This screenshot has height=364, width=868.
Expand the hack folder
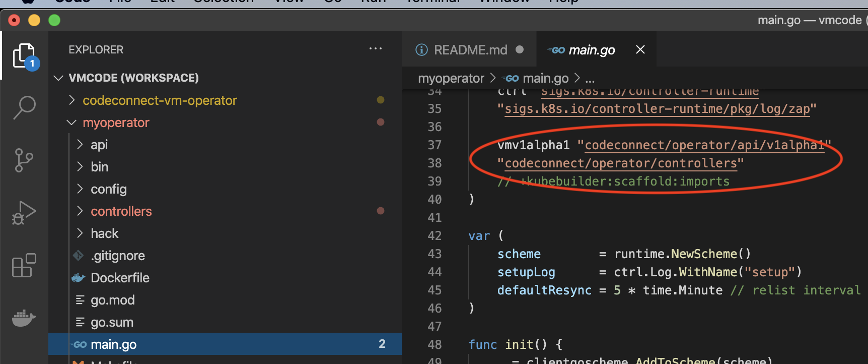coord(80,233)
